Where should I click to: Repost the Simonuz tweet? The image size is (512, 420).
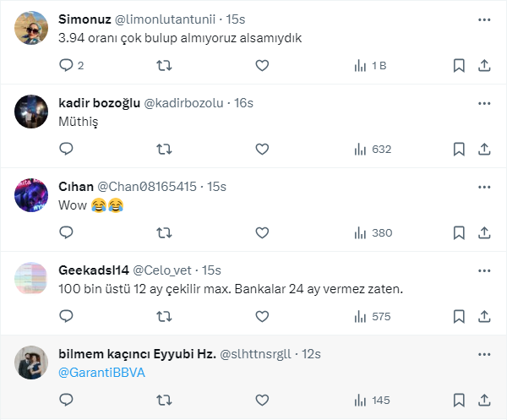pyautogui.click(x=165, y=65)
